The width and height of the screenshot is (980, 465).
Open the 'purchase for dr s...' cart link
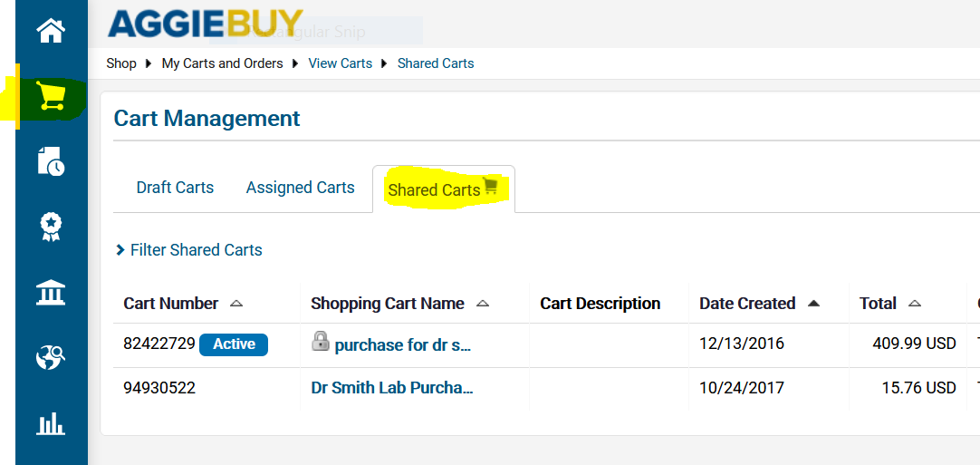click(x=403, y=345)
